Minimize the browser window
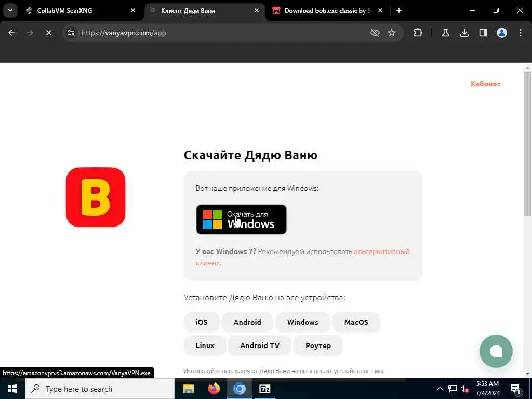 tap(472, 10)
